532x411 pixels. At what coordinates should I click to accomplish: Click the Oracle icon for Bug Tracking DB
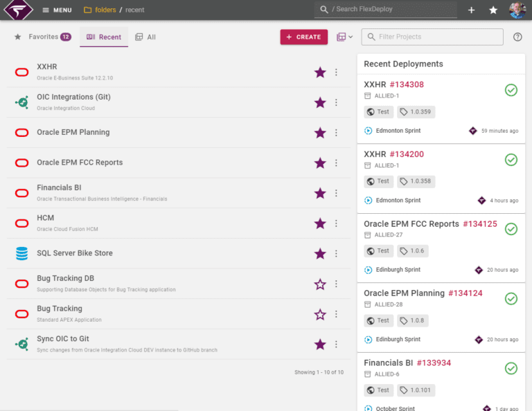(21, 284)
